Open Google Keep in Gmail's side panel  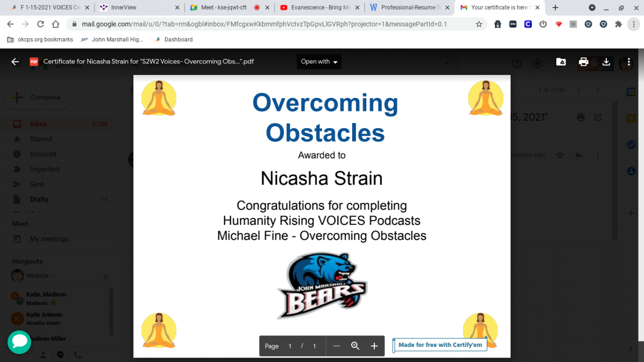(631, 118)
